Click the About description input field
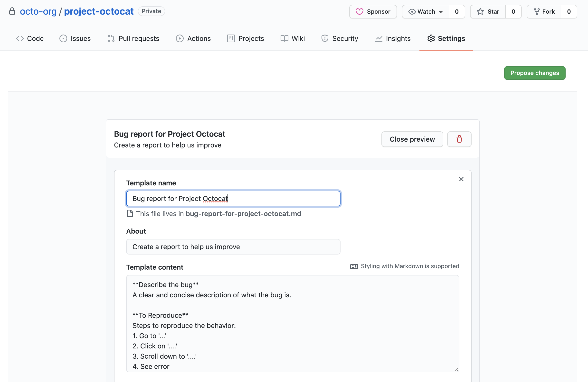The image size is (588, 382). [234, 247]
